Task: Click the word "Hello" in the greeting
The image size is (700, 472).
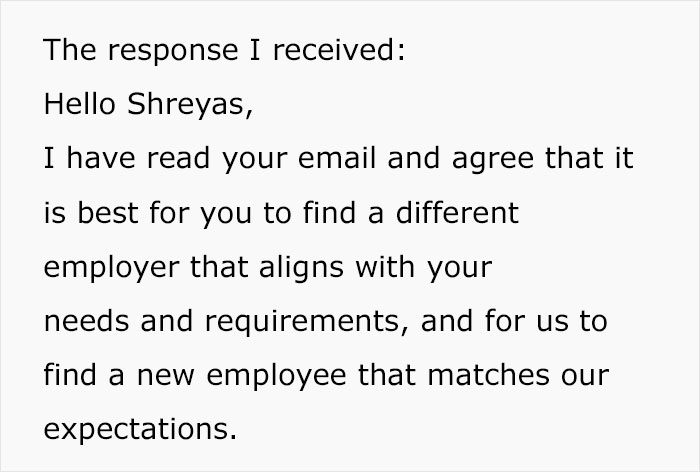Action: tap(79, 105)
